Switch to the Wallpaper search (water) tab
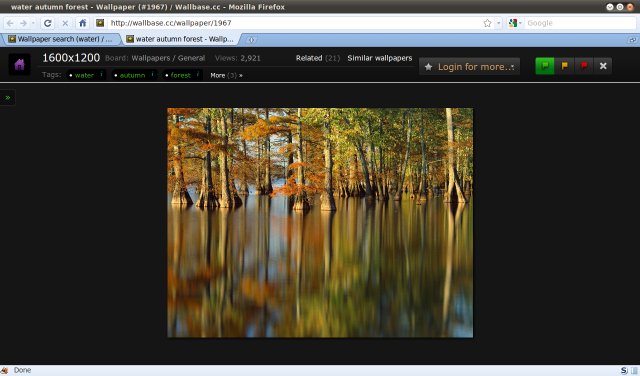The height and width of the screenshot is (376, 640). coord(60,39)
